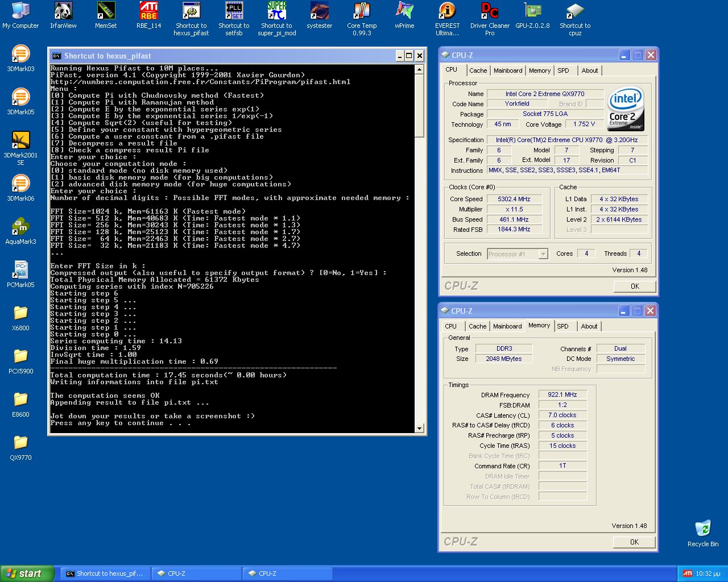Screen dimensions: 728x582
Task: Click the console vertical scrollbar thumb
Action: point(419,105)
